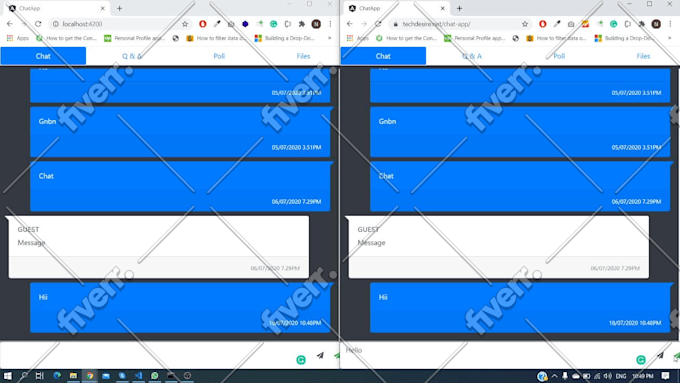Click the Opera extension icon in localhost window
This screenshot has height=383, width=680.
click(x=203, y=24)
